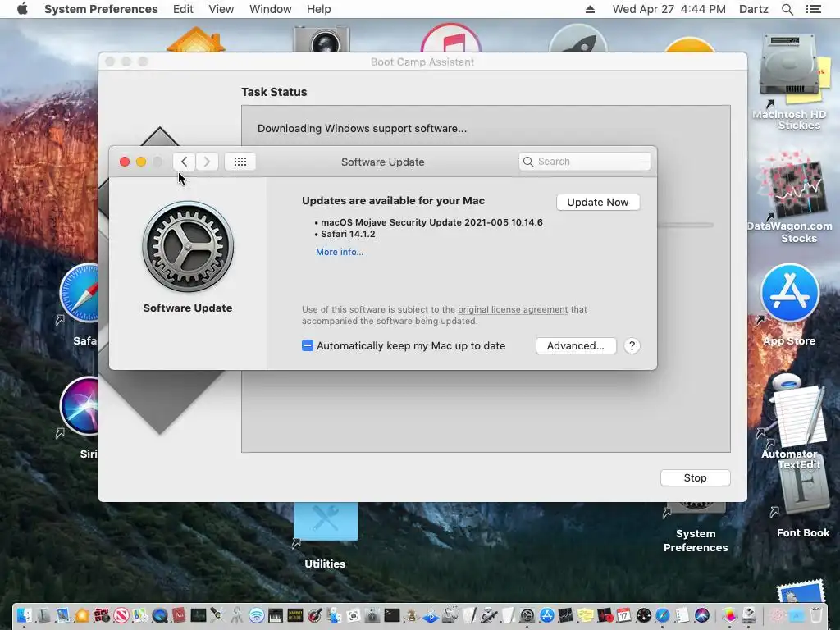Open Calendar in the Dock
The height and width of the screenshot is (630, 840).
click(x=624, y=615)
